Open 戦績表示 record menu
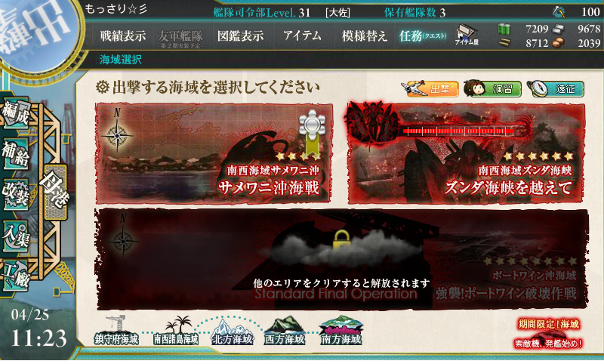Viewport: 604px width, 364px height. point(123,36)
